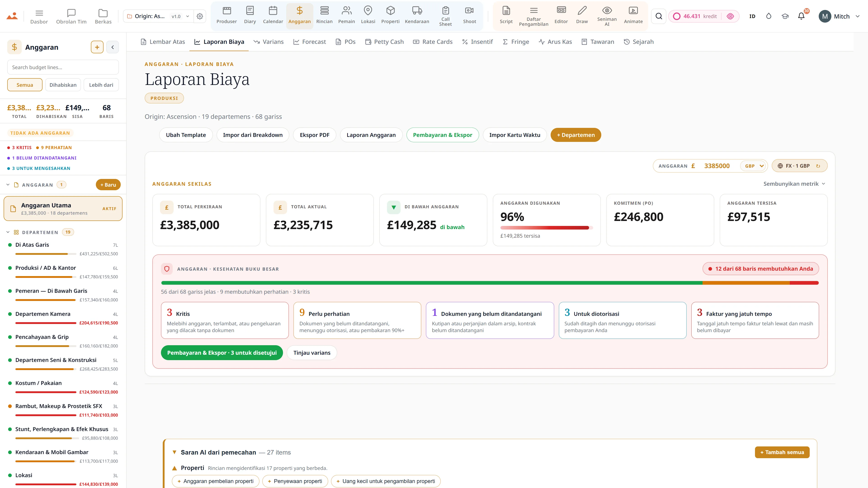Click the Anggaran Digunakan 96% progress bar
The height and width of the screenshot is (488, 868).
(546, 228)
